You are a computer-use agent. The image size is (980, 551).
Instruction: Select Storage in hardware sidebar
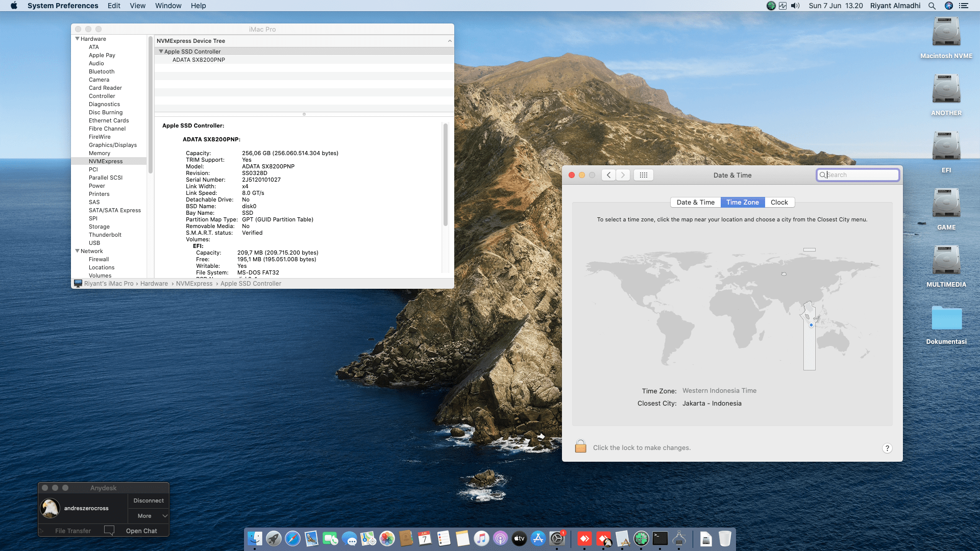pyautogui.click(x=99, y=227)
